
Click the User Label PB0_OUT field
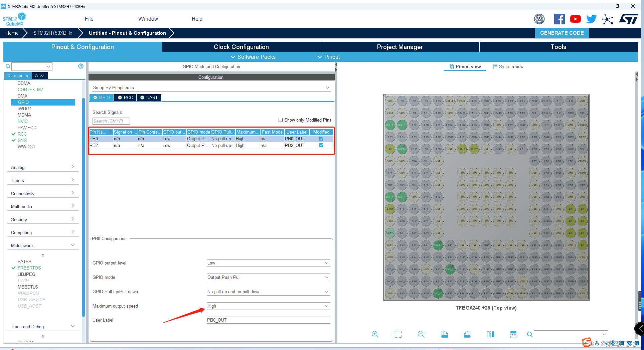click(268, 320)
